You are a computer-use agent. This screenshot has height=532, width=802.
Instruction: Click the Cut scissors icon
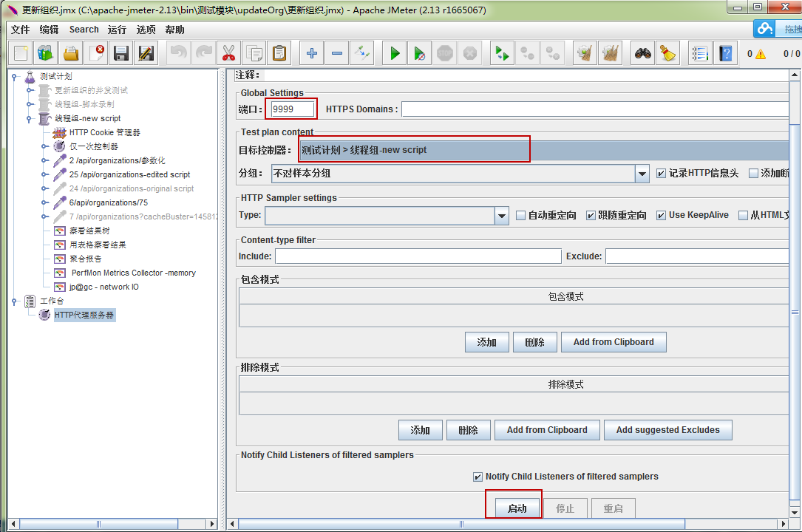pyautogui.click(x=228, y=53)
